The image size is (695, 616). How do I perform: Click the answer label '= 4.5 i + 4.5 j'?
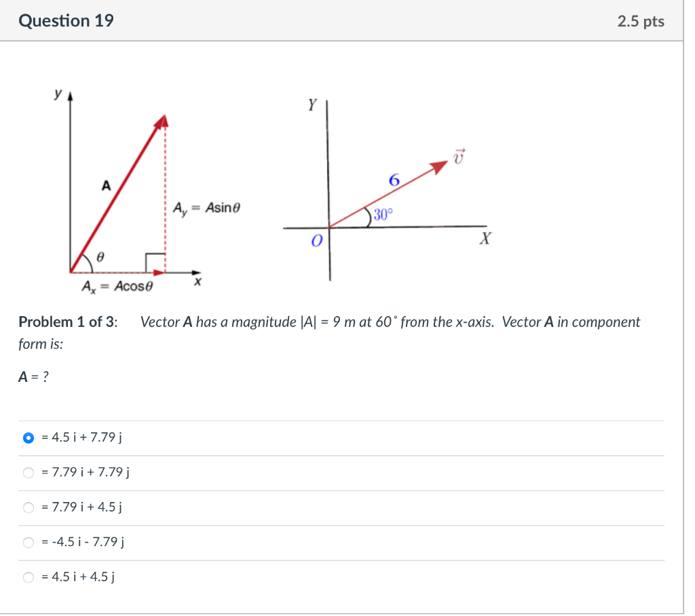point(78,577)
